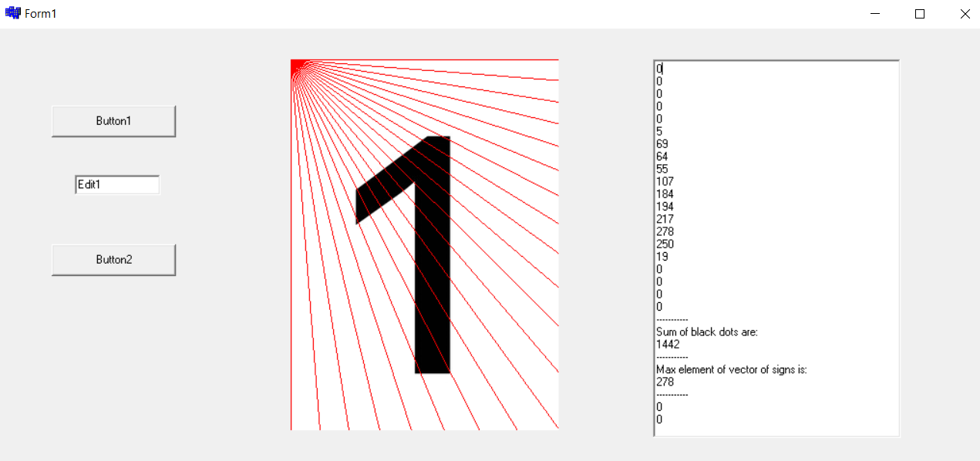Viewport: 980px width, 461px height.
Task: Click the value 55 in the memo
Action: (x=662, y=169)
